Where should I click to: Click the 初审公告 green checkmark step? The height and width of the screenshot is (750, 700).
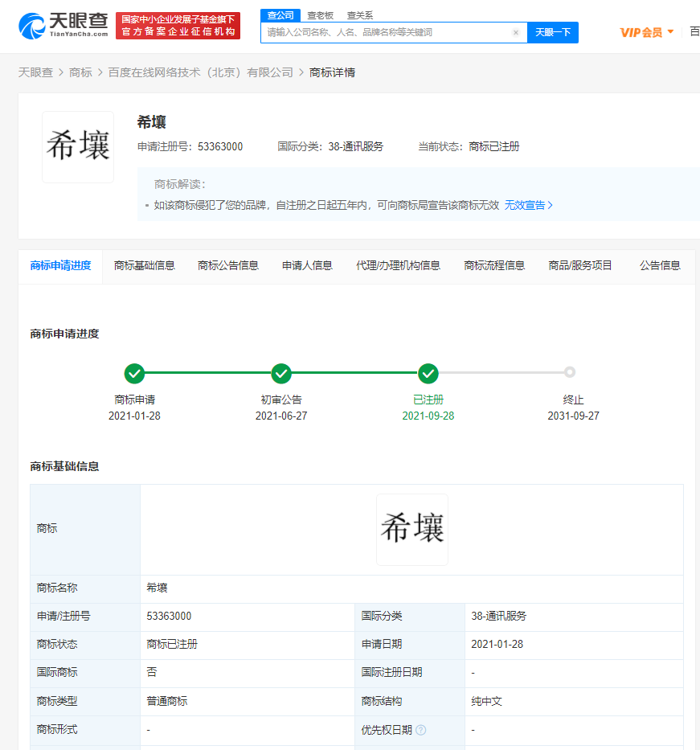pos(281,374)
